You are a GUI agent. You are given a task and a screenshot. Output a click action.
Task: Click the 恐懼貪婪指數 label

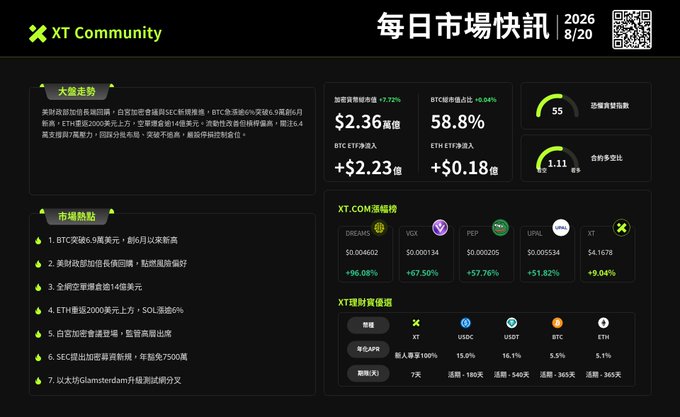[x=609, y=105]
